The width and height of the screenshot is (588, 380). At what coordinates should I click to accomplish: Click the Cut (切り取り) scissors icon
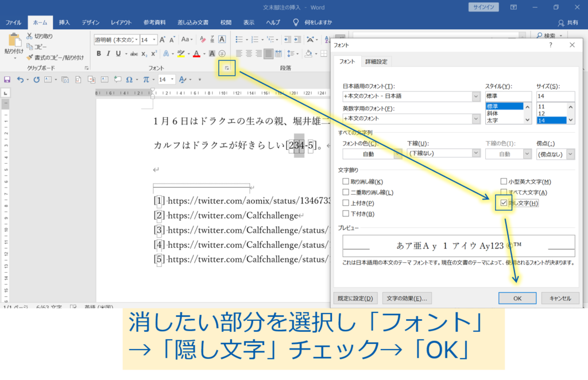pos(29,36)
